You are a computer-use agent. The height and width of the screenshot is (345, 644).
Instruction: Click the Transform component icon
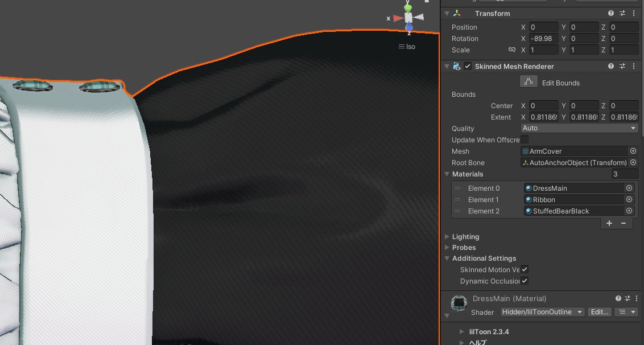point(457,13)
